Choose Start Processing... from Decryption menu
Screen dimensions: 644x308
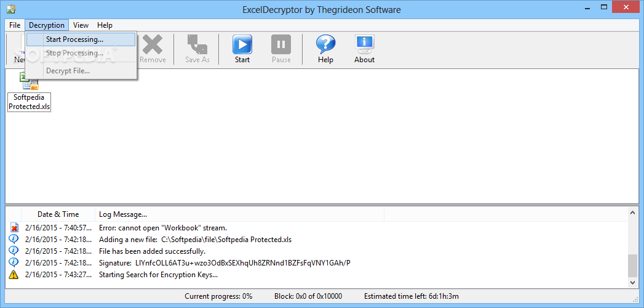coord(81,39)
